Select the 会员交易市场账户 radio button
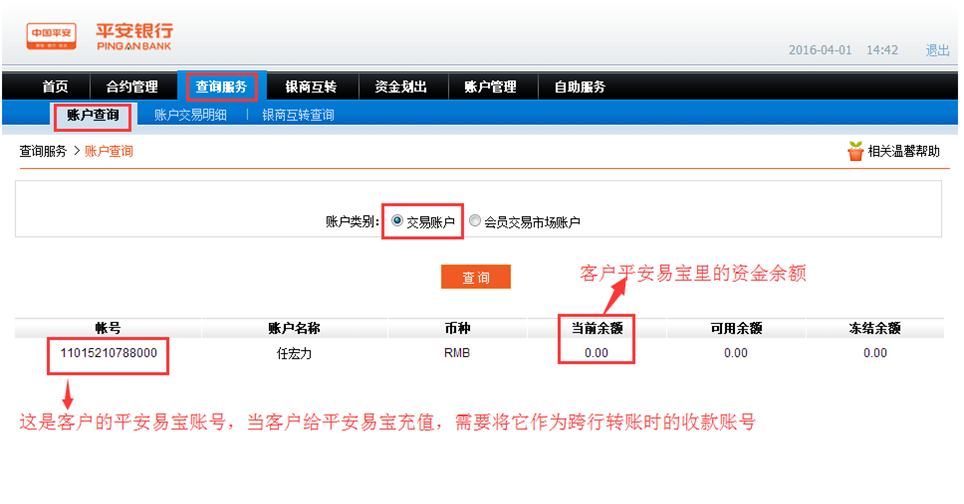964x504 pixels. pos(475,221)
